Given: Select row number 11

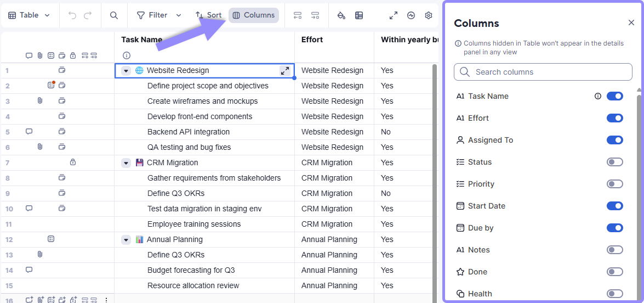Looking at the screenshot, I should tap(8, 224).
